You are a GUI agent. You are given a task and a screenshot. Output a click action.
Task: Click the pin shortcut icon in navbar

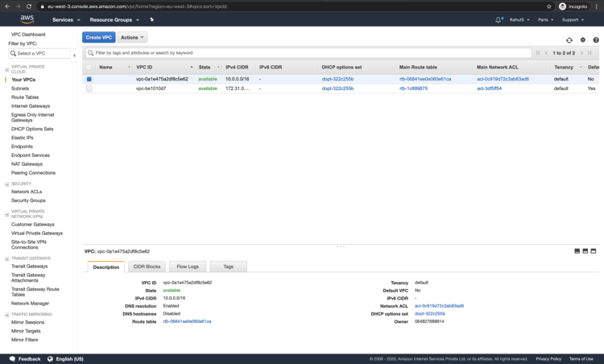point(151,19)
